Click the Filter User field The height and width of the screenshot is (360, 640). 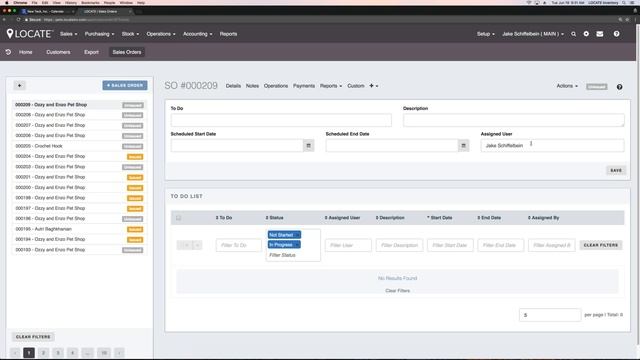click(x=348, y=245)
